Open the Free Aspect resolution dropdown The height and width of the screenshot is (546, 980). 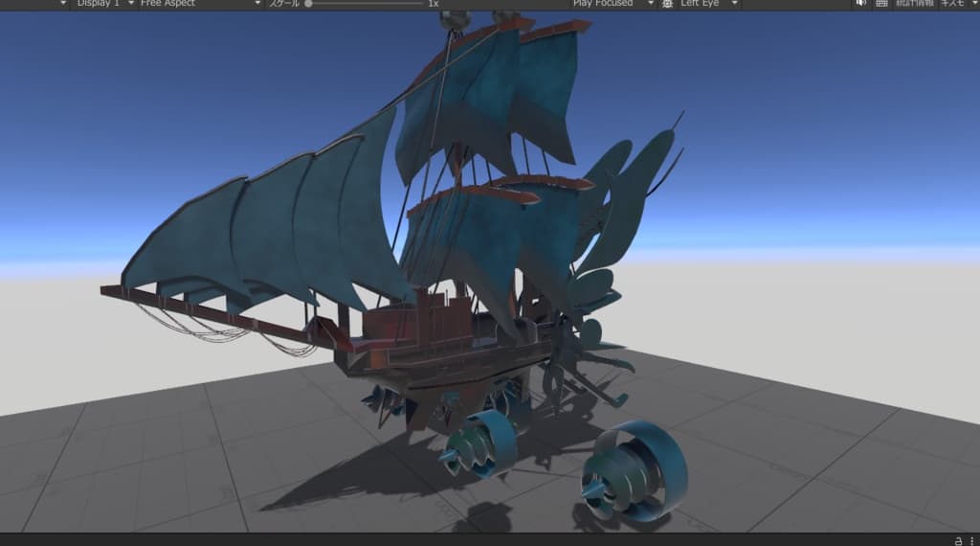point(200,3)
